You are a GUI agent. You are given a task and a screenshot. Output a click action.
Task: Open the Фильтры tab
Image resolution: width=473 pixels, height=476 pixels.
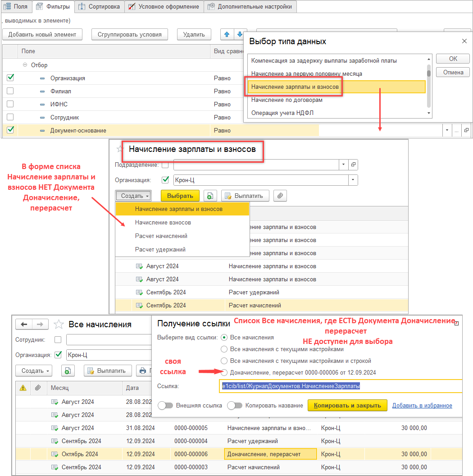pyautogui.click(x=53, y=6)
